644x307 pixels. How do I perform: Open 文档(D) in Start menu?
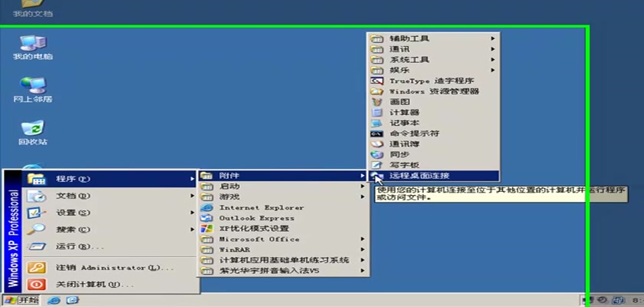point(109,196)
